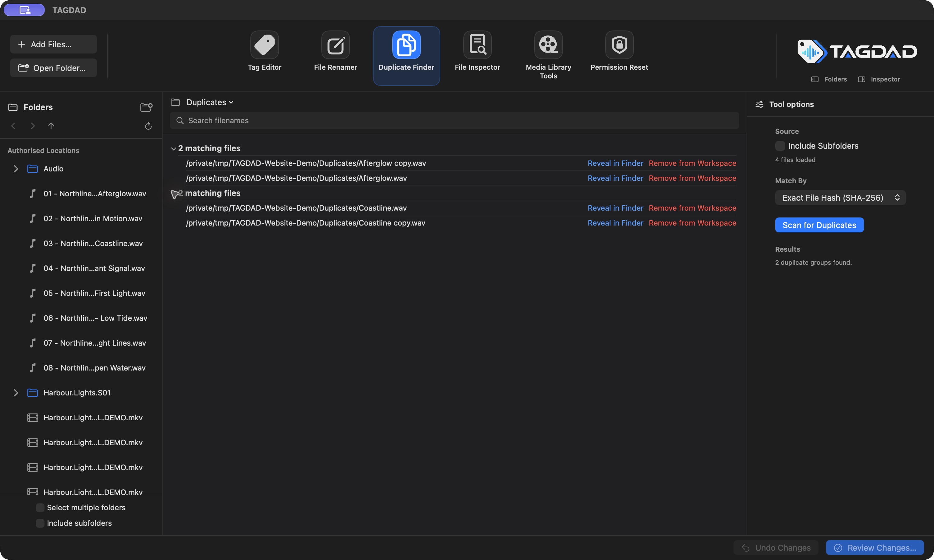Navigate back in the folder browser
934x560 pixels.
tap(13, 126)
